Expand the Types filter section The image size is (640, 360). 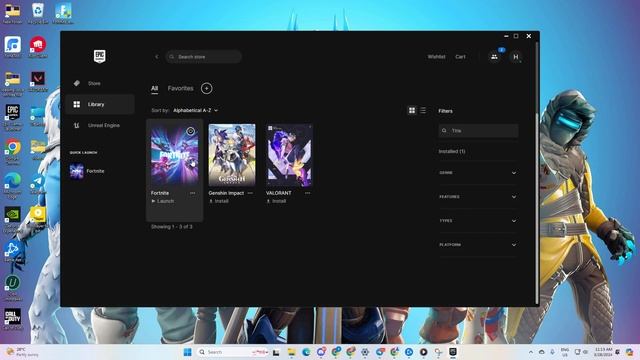pos(478,221)
